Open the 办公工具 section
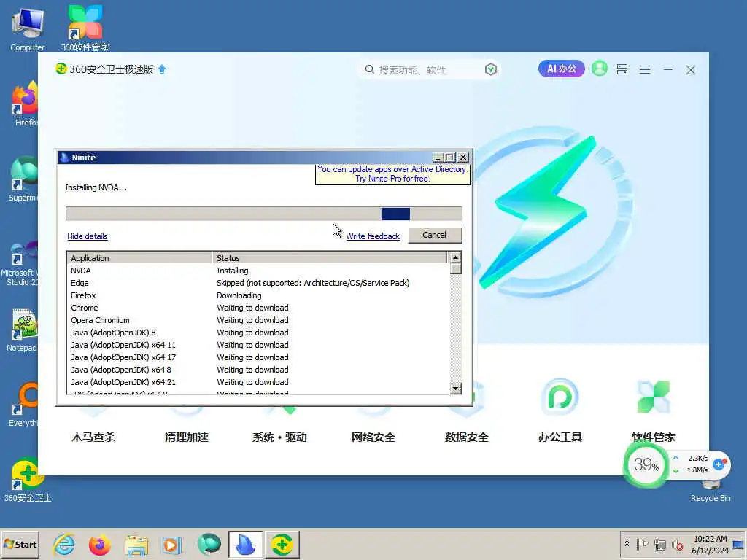Screen dimensions: 747x560 pos(560,437)
